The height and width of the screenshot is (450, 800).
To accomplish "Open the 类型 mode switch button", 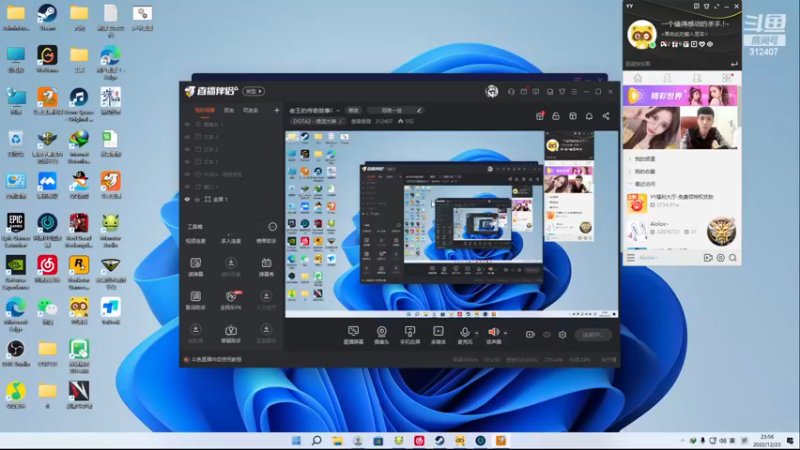I will pyautogui.click(x=253, y=91).
